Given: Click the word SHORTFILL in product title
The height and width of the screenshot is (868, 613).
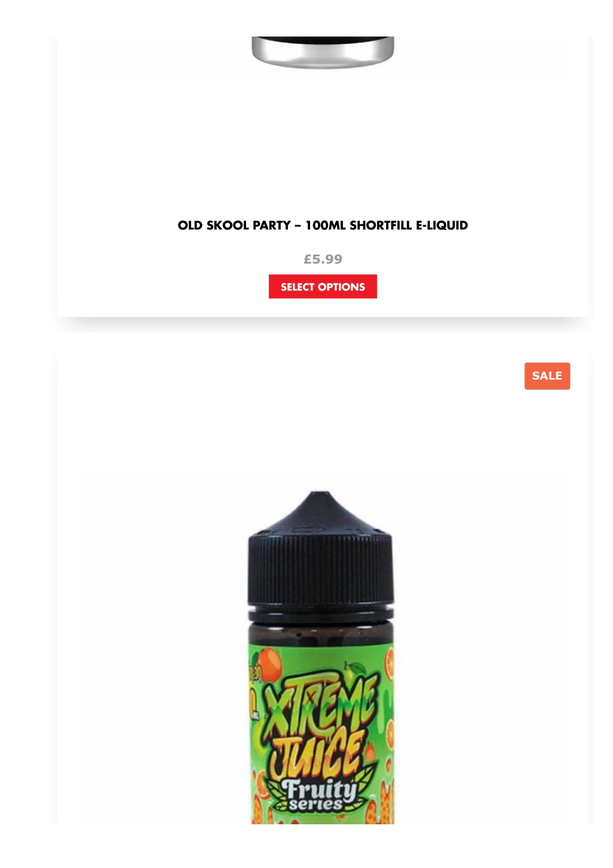Looking at the screenshot, I should 381,226.
